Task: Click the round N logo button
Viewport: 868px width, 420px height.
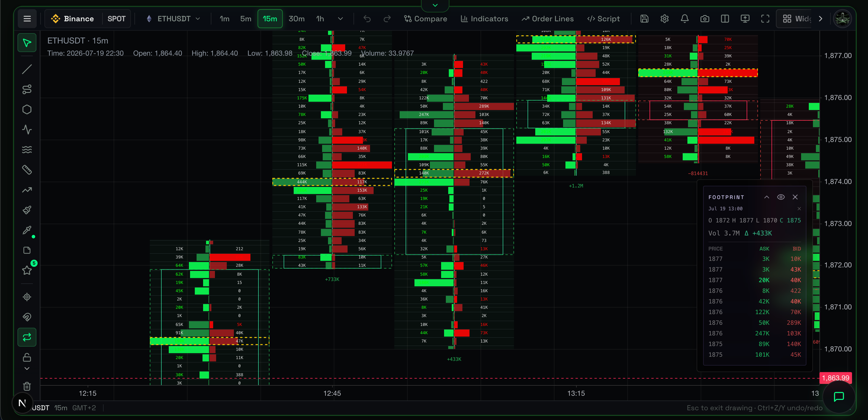Action: tap(22, 403)
